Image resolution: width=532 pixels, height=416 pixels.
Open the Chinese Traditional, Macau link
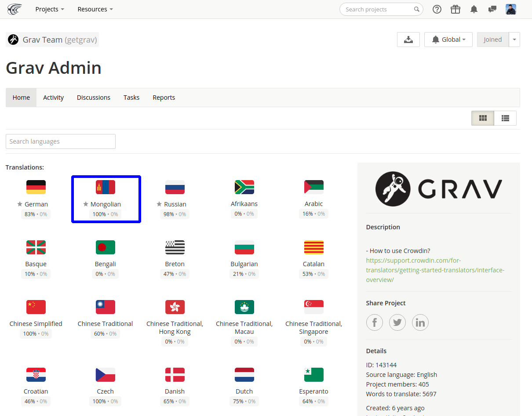point(244,328)
